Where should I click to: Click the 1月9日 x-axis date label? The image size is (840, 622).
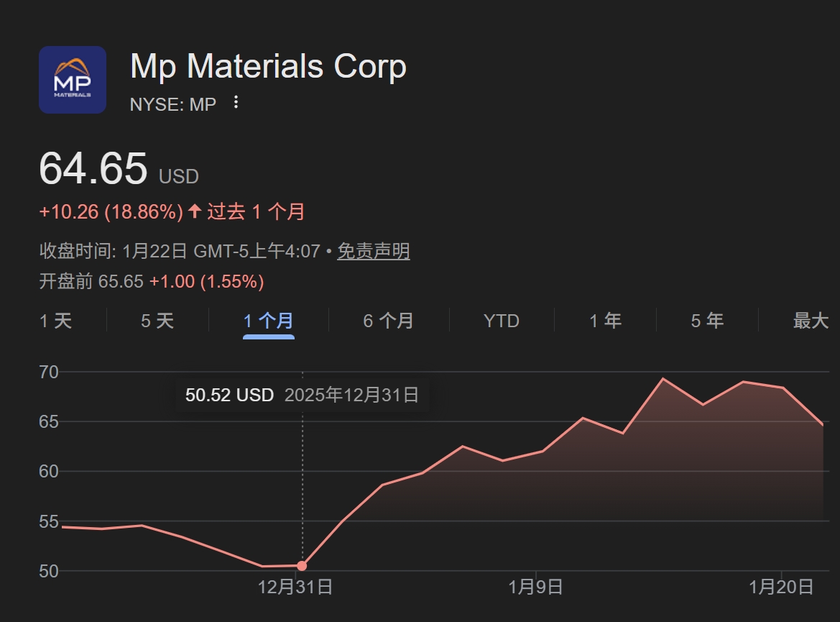coord(535,587)
